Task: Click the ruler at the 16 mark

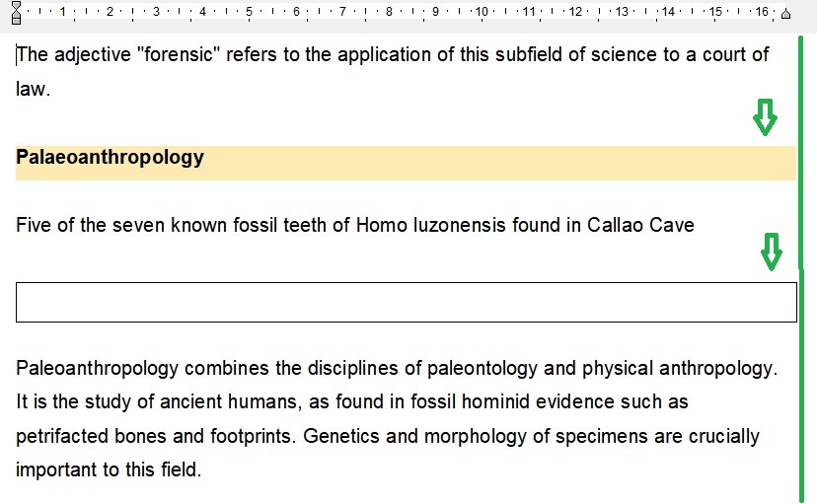Action: pyautogui.click(x=761, y=12)
